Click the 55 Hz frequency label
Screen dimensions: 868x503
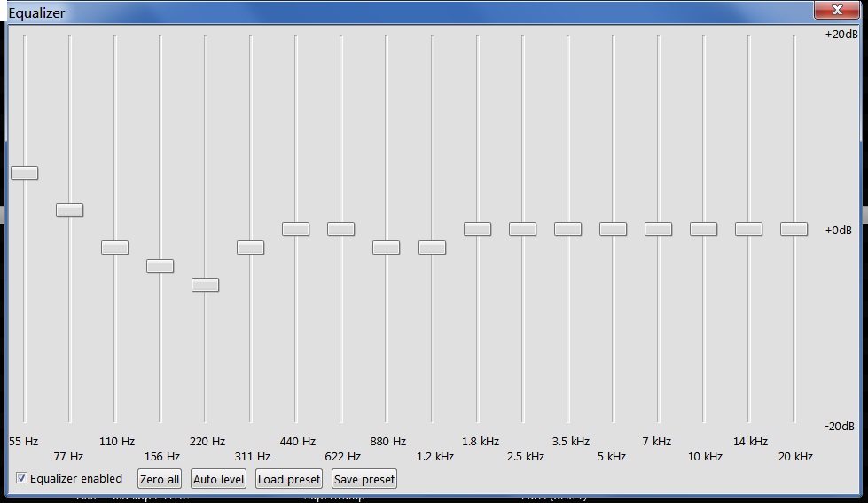pyautogui.click(x=23, y=442)
